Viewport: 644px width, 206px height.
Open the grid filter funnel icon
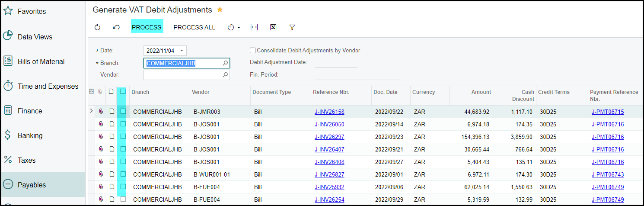[292, 27]
